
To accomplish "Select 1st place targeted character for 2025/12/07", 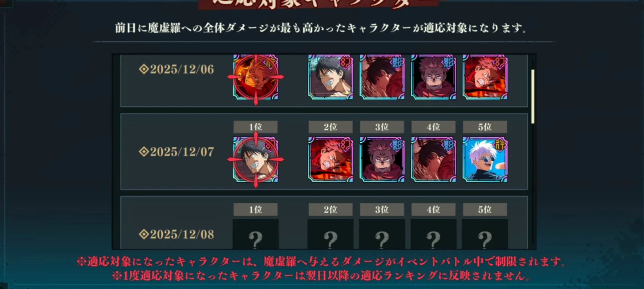I will [256, 159].
